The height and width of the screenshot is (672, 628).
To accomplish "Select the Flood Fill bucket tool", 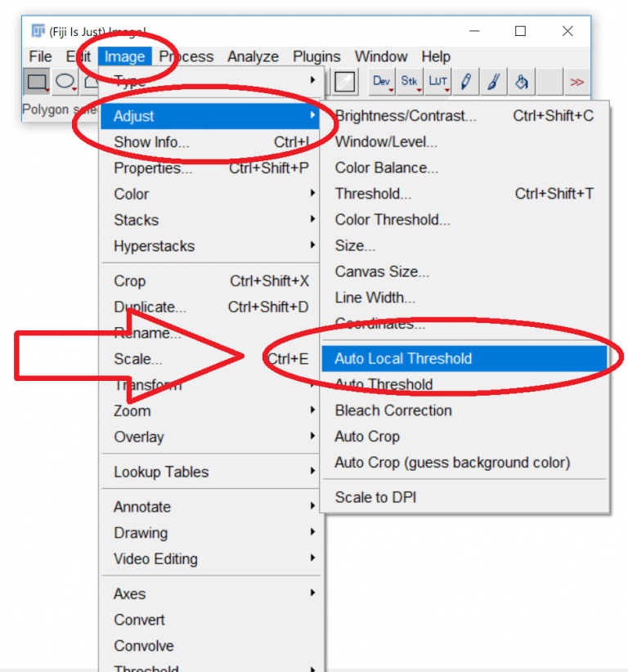I will (521, 82).
